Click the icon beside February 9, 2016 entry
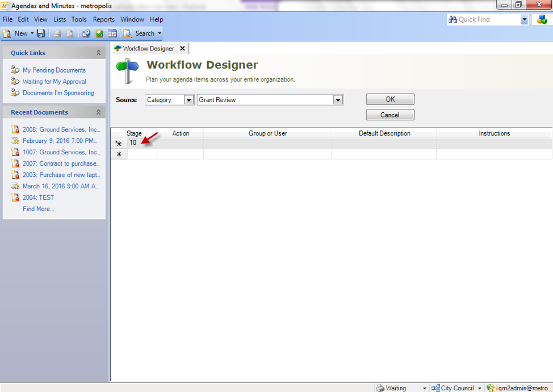Screen dimensions: 553x392 pos(15,141)
